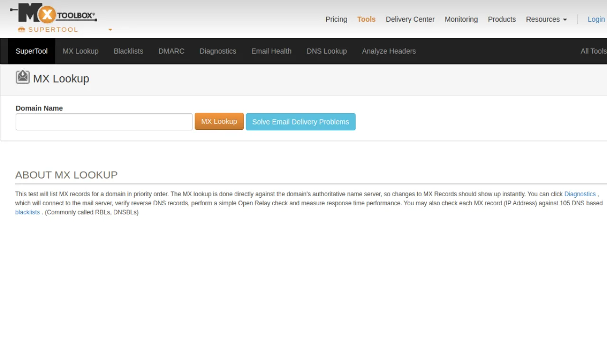Viewport: 607px width, 364px height.
Task: Select Tools in the top navigation
Action: click(367, 19)
